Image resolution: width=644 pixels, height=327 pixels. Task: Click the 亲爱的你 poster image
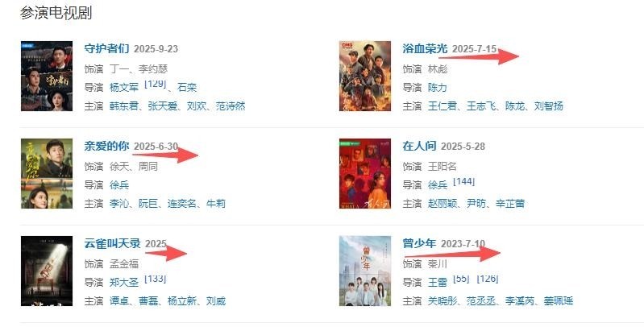[47, 173]
